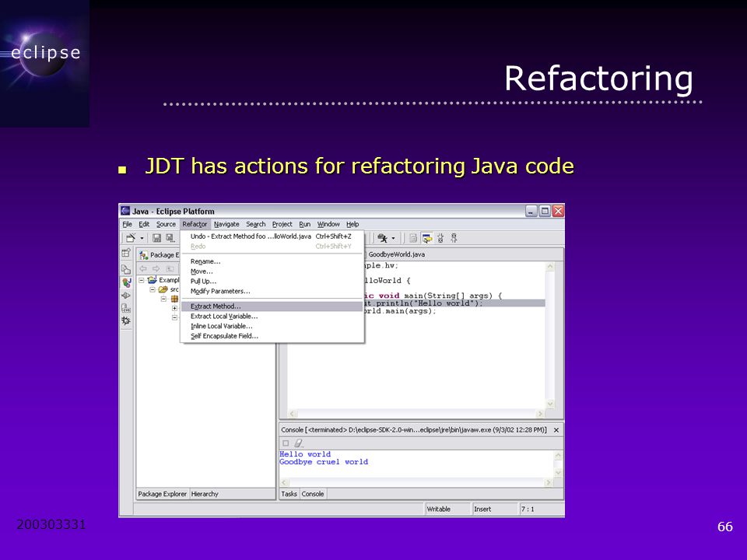This screenshot has width=747, height=560.
Task: Click the Package Explorer view title icon
Action: click(x=143, y=255)
